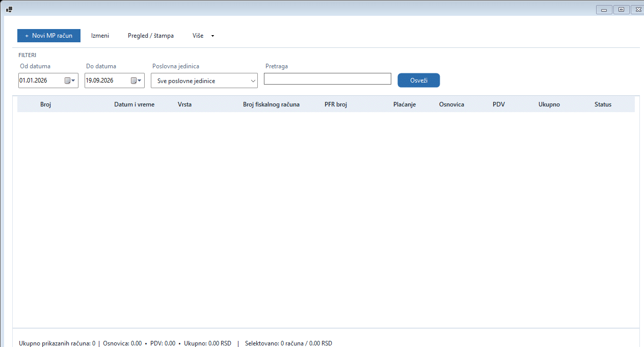Sort by the Vrsta column header
The image size is (644, 347).
[184, 104]
